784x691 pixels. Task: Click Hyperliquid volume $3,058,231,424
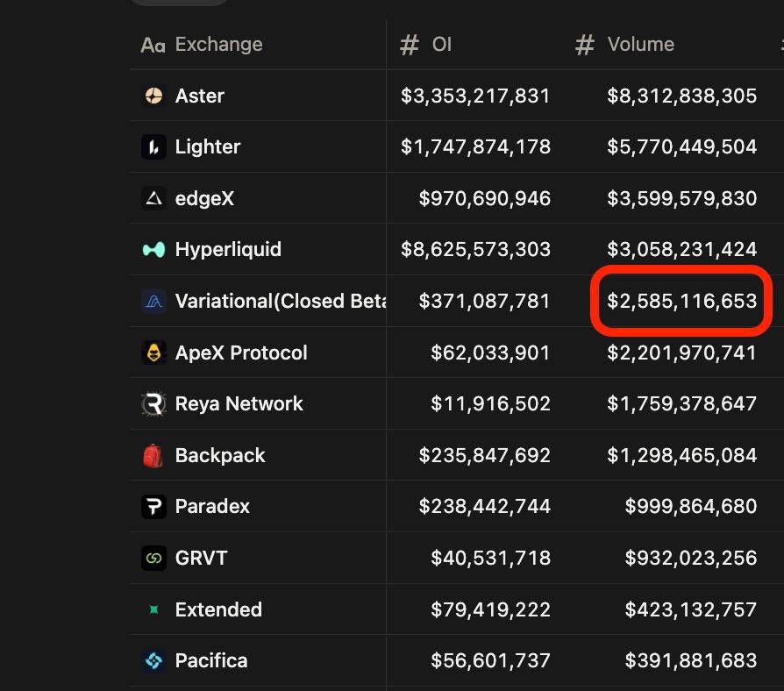coord(681,249)
